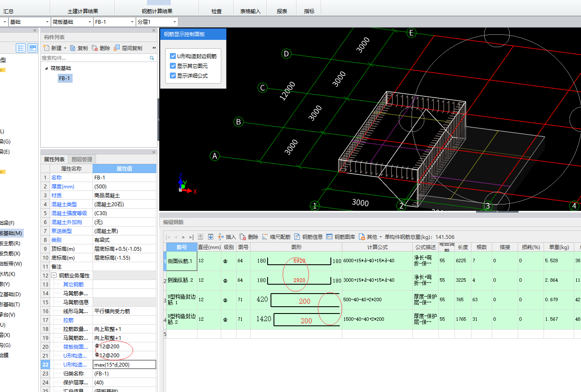Click the 平行横向受力筋 value cell
The width and height of the screenshot is (581, 392).
[124, 311]
